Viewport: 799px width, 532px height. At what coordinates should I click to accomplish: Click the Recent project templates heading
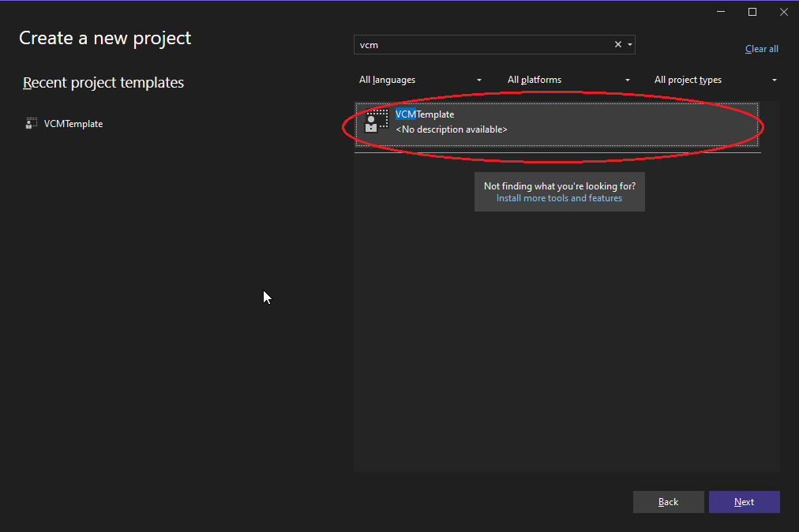pyautogui.click(x=103, y=83)
